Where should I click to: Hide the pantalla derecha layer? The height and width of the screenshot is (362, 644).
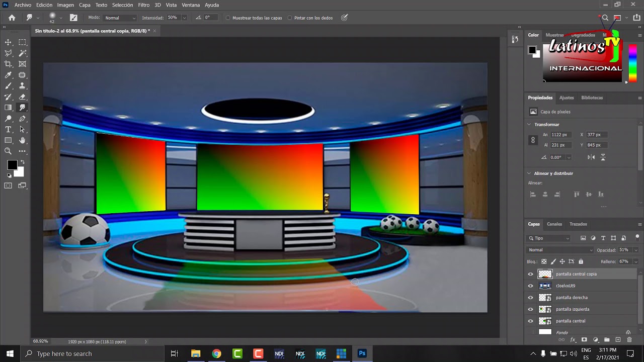pyautogui.click(x=530, y=298)
